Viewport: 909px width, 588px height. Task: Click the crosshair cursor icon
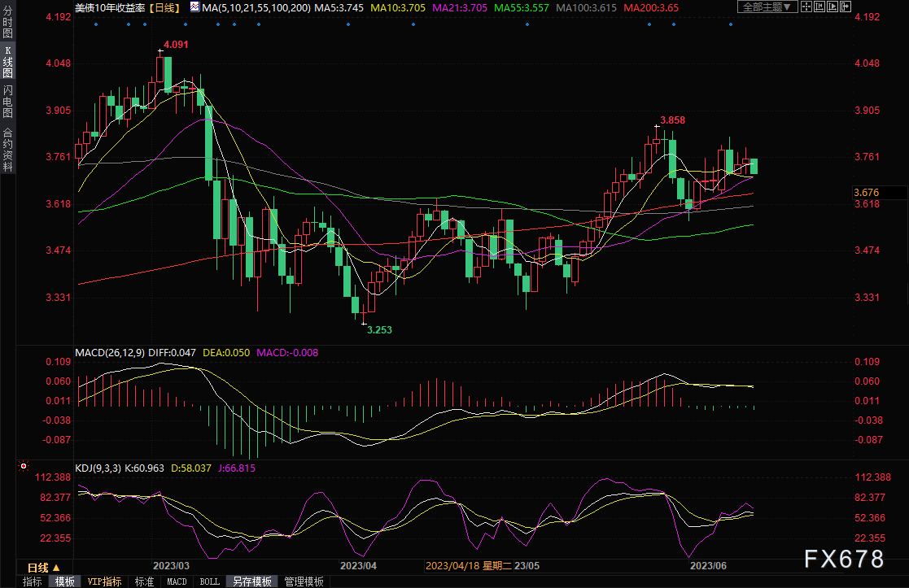[x=806, y=7]
